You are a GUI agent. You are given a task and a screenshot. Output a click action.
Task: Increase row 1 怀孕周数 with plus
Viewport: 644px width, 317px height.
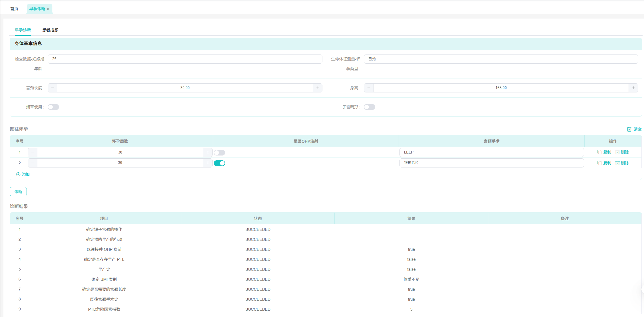point(208,152)
